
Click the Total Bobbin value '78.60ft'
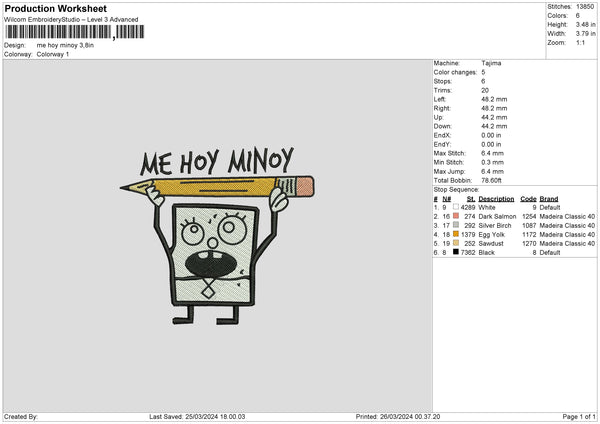pos(491,180)
